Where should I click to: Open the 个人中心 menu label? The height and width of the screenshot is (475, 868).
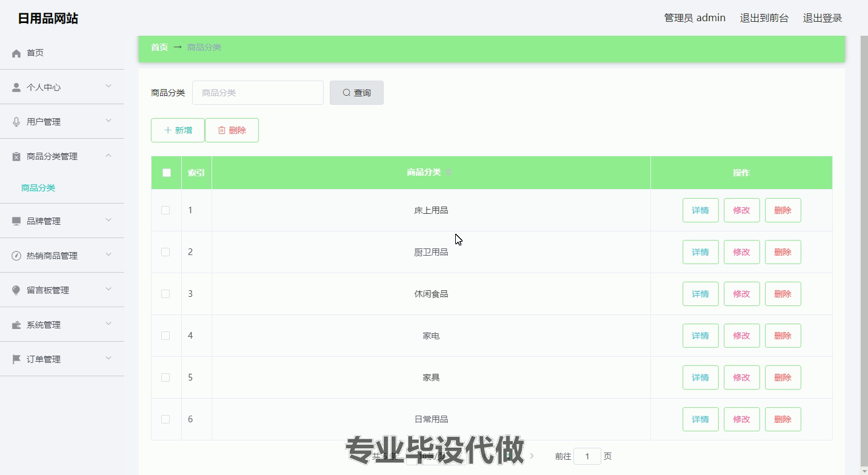click(44, 87)
